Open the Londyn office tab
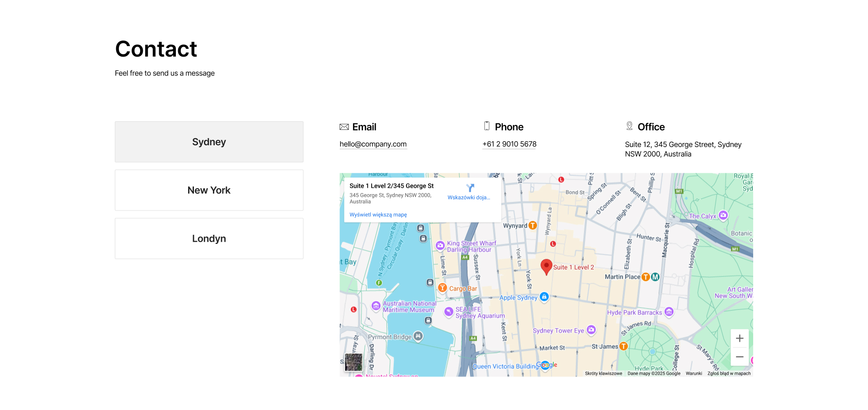 (x=209, y=238)
